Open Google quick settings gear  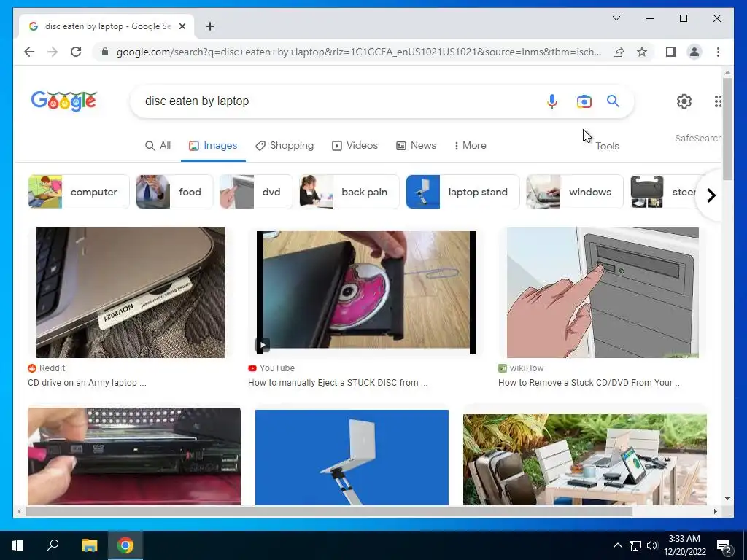tap(684, 101)
